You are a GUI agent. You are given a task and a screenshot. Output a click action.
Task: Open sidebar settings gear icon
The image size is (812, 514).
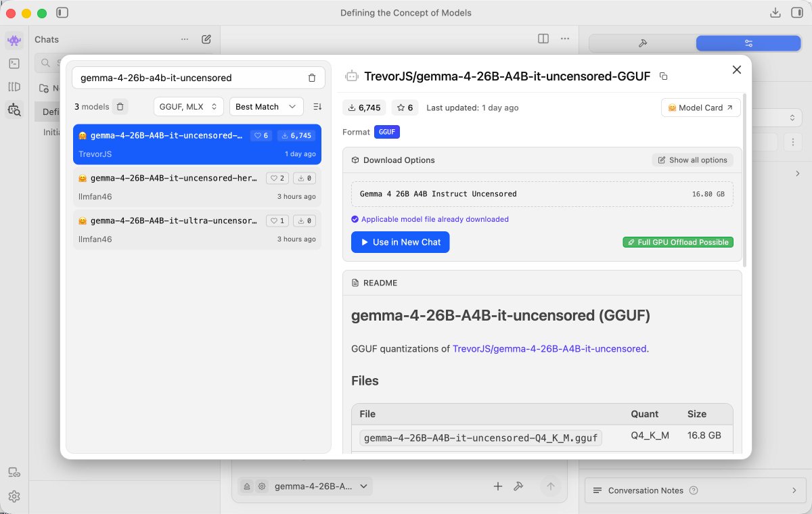14,496
